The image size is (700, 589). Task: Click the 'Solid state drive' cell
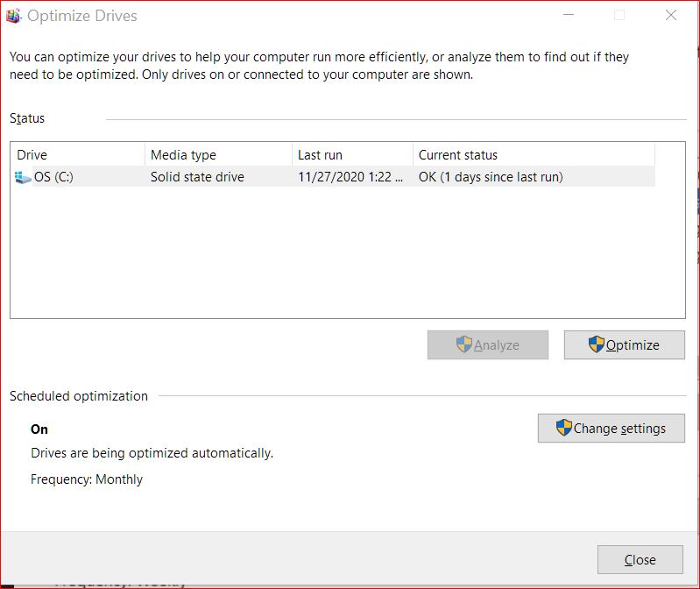(197, 177)
